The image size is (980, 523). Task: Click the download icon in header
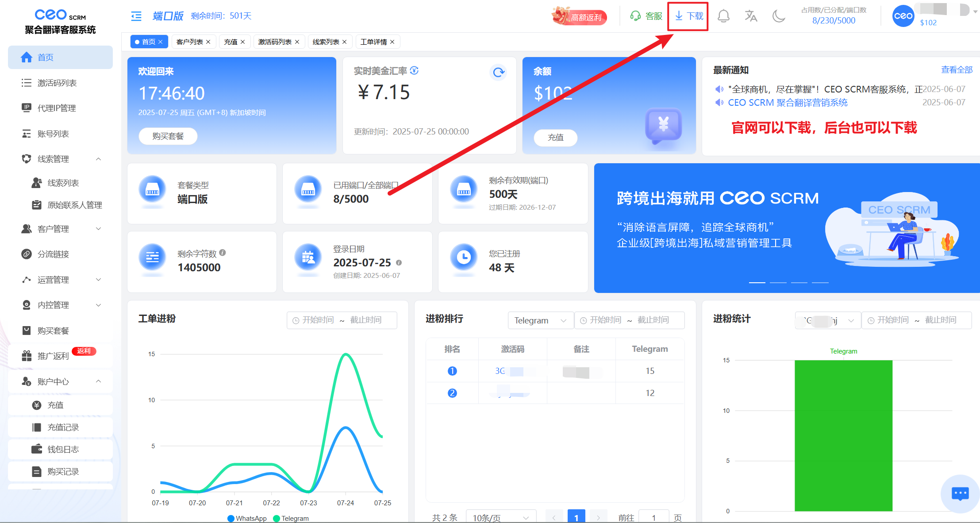pyautogui.click(x=679, y=16)
